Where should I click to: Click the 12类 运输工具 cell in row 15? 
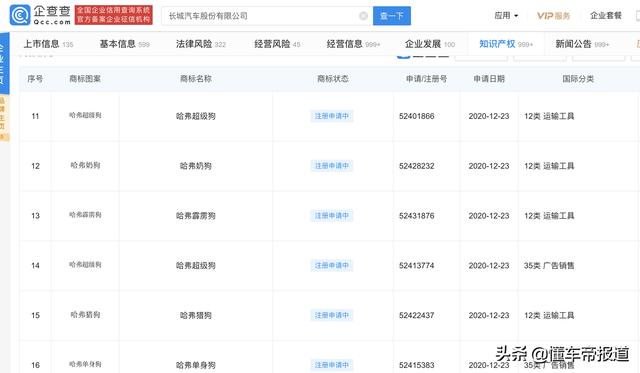[549, 315]
